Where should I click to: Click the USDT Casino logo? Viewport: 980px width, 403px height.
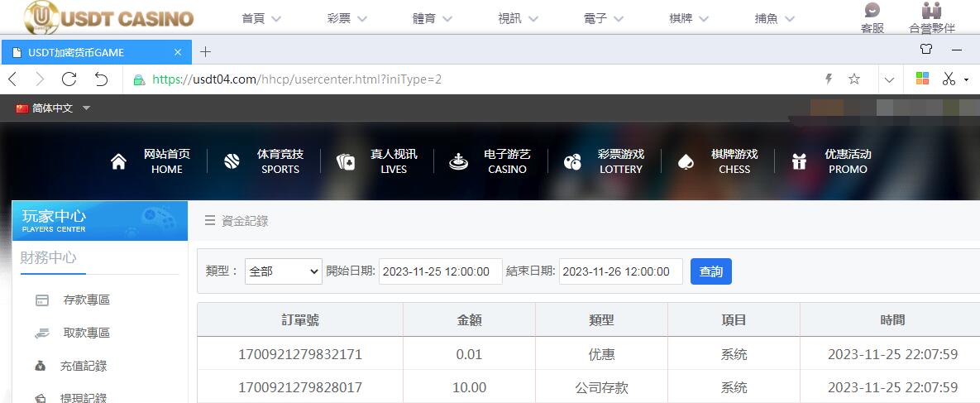coord(108,17)
